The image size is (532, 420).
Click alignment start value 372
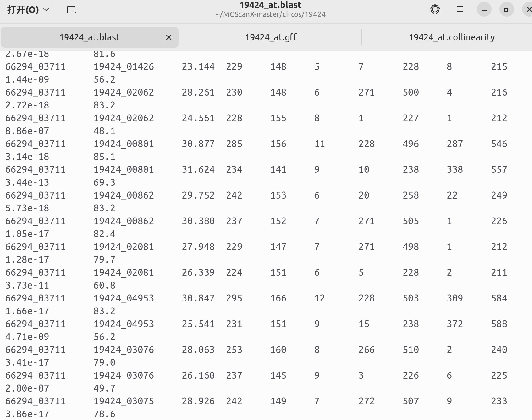pos(455,324)
